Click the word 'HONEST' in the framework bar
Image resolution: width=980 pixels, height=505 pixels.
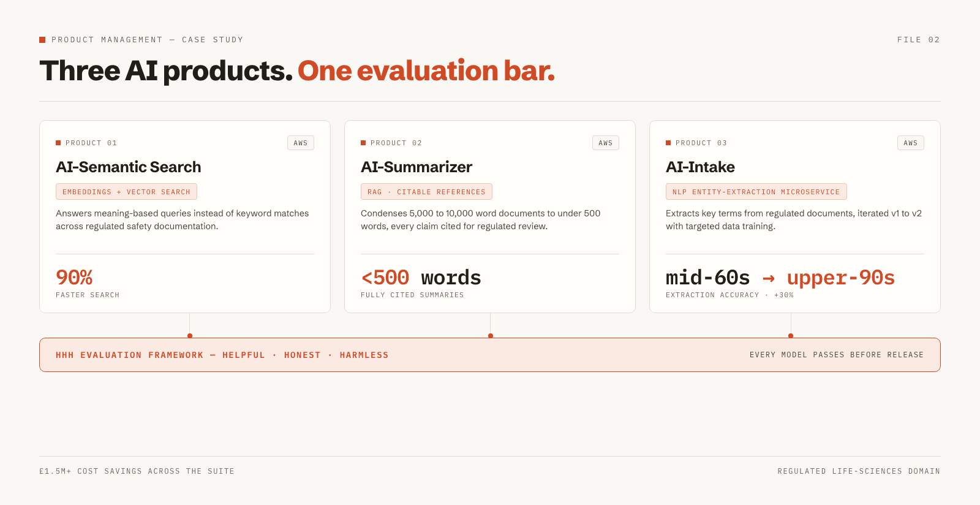[303, 355]
